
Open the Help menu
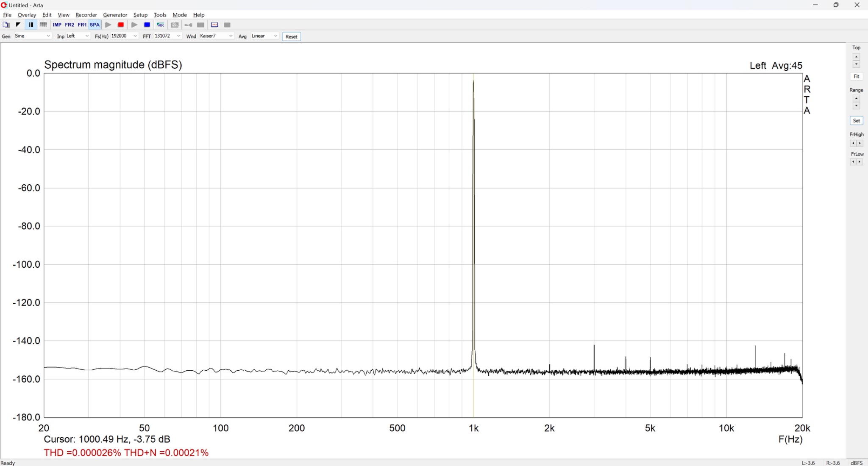[199, 15]
